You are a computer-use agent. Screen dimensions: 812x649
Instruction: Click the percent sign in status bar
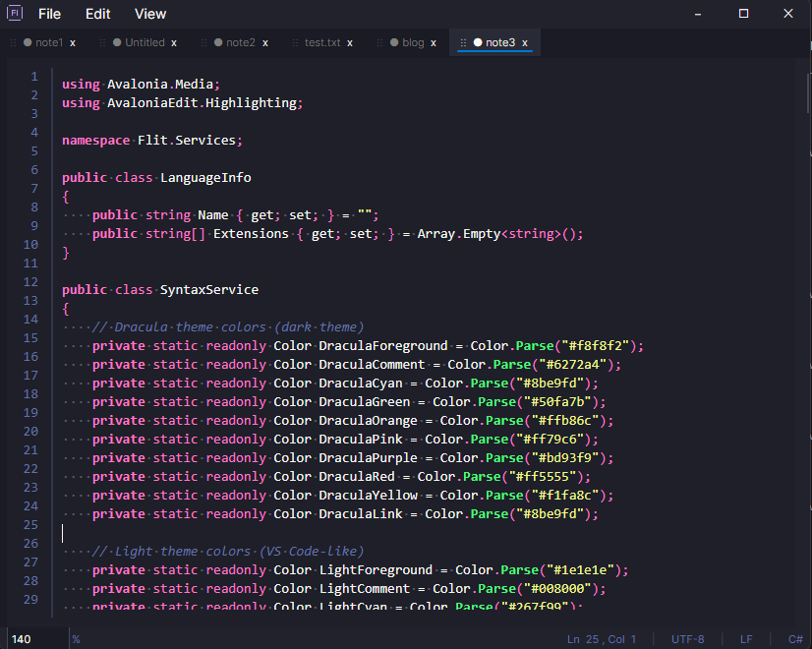(x=76, y=640)
